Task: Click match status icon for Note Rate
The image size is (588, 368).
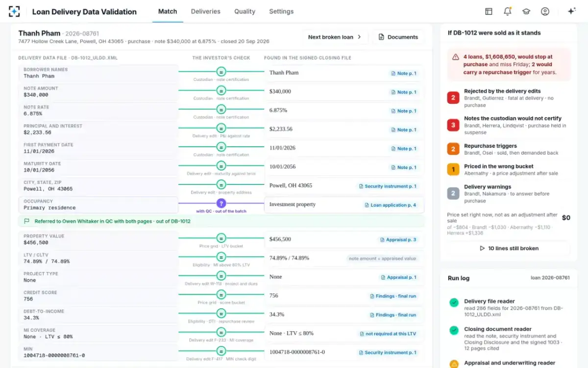Action: 221,109
